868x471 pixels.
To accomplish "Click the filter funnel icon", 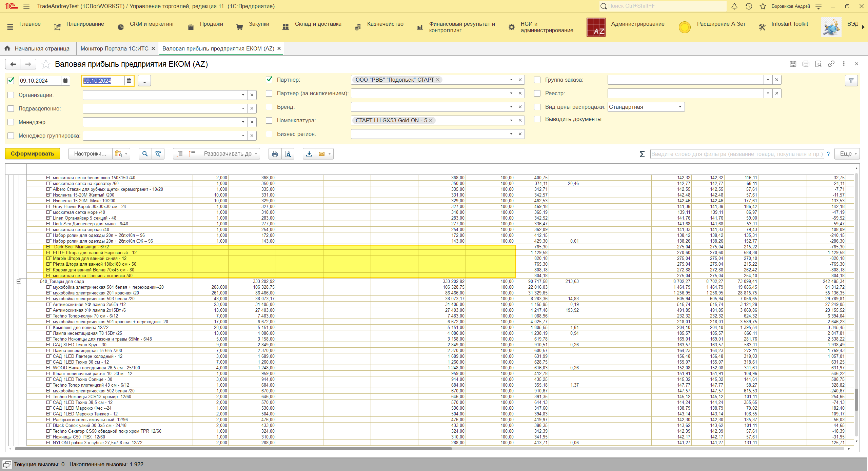I will click(x=851, y=81).
